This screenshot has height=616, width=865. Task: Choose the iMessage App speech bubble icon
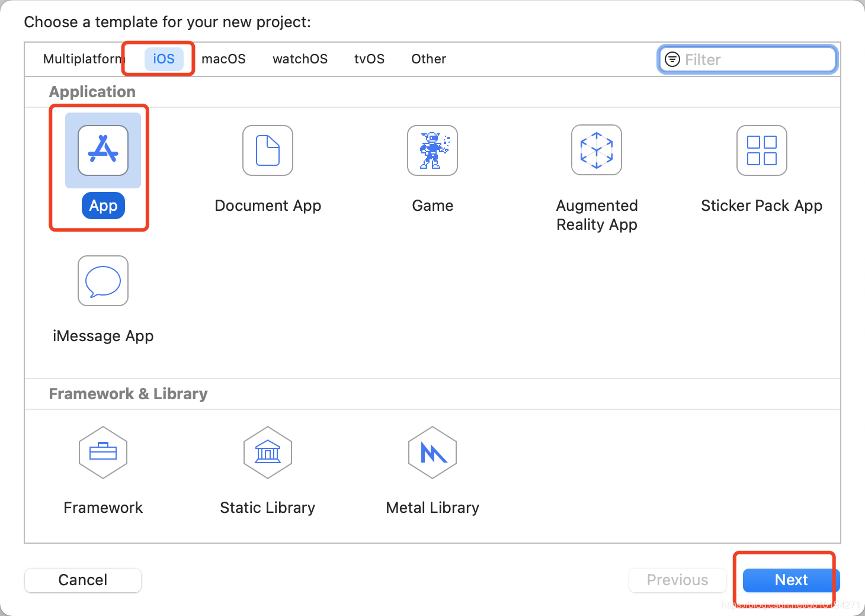point(103,281)
